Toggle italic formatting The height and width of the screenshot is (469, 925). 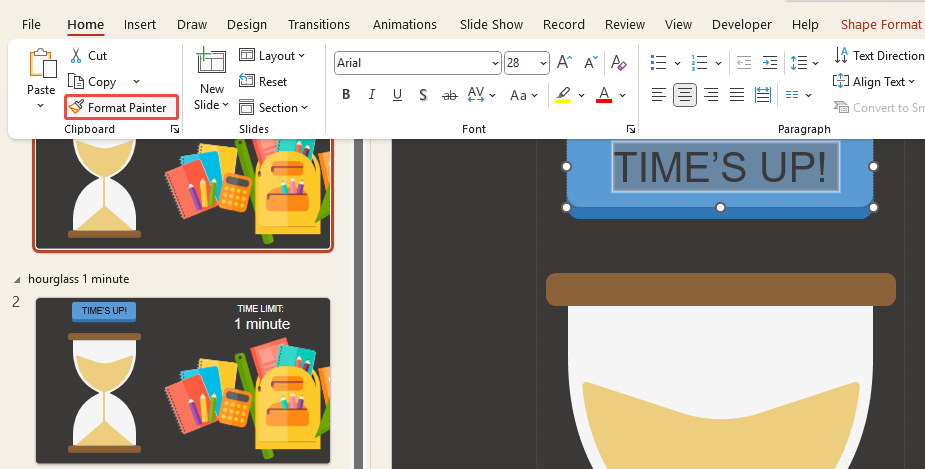pos(372,95)
